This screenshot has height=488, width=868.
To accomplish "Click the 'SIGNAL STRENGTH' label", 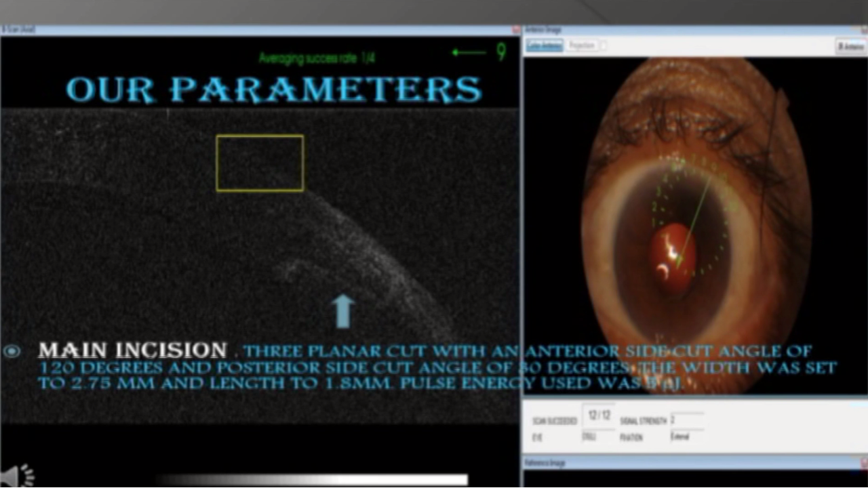I will [x=644, y=421].
